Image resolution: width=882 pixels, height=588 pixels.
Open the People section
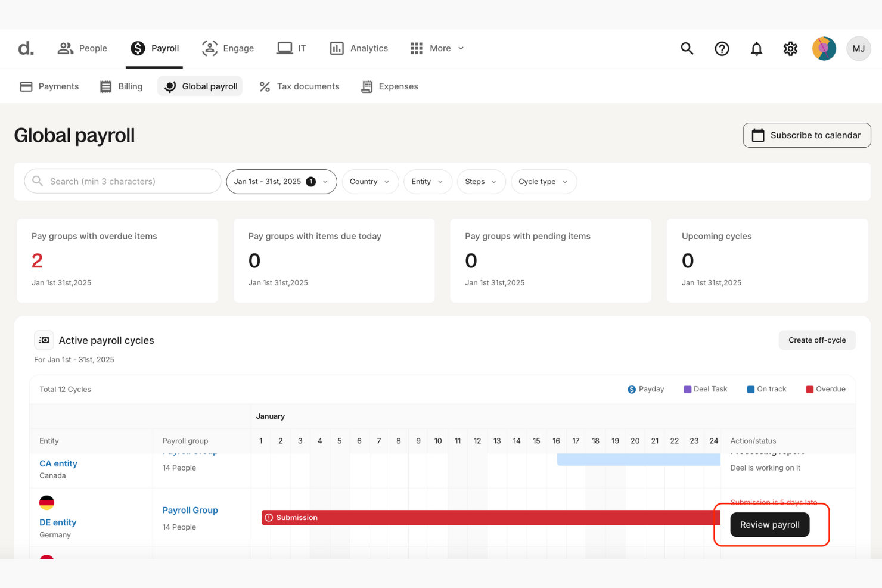click(x=82, y=48)
